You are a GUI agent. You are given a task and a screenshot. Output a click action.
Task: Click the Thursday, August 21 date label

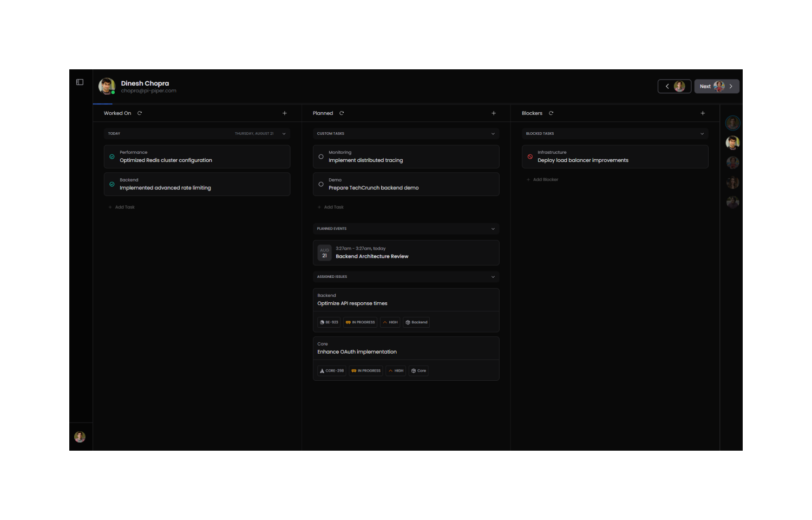tap(254, 134)
